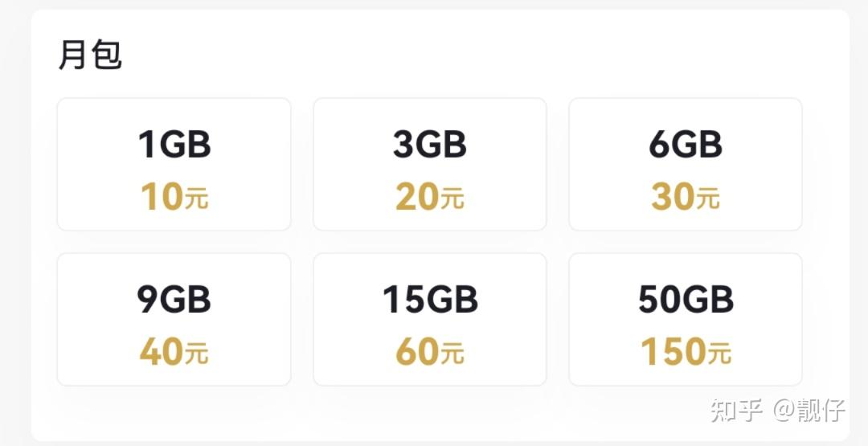Choose the 3GB data package option
This screenshot has height=446, width=868.
[429, 165]
